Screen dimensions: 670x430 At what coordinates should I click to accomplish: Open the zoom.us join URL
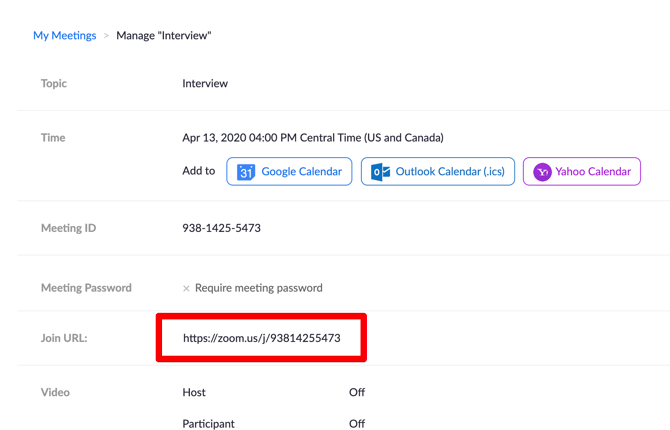[261, 338]
